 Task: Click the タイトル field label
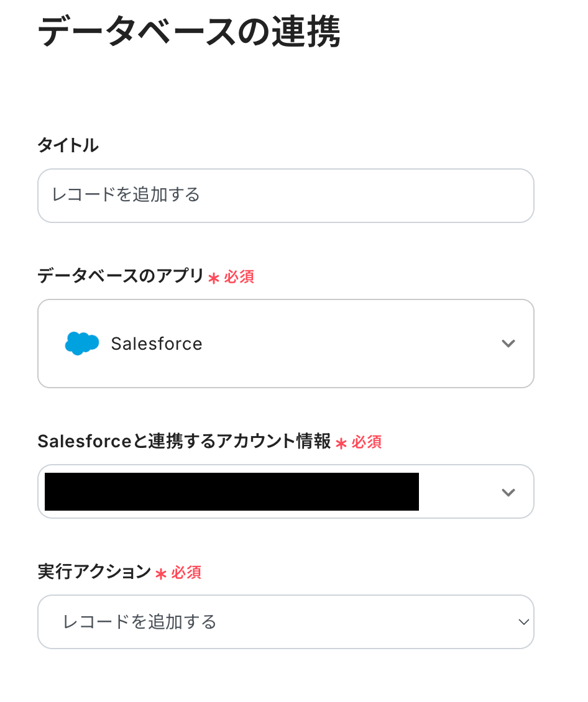(x=68, y=145)
